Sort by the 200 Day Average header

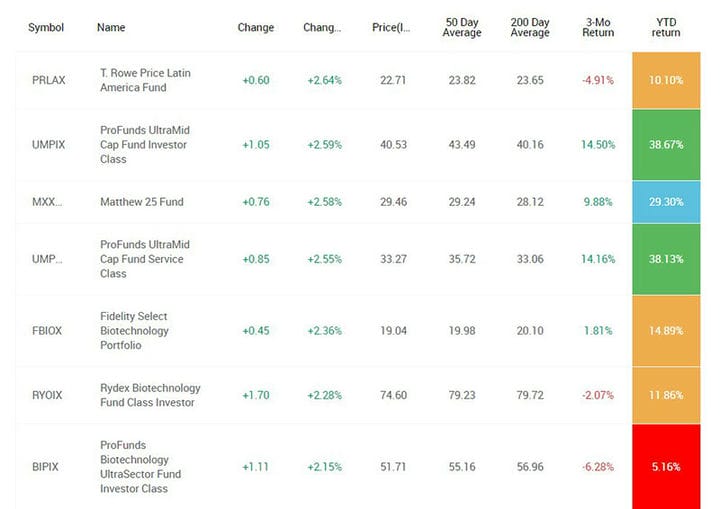point(530,28)
